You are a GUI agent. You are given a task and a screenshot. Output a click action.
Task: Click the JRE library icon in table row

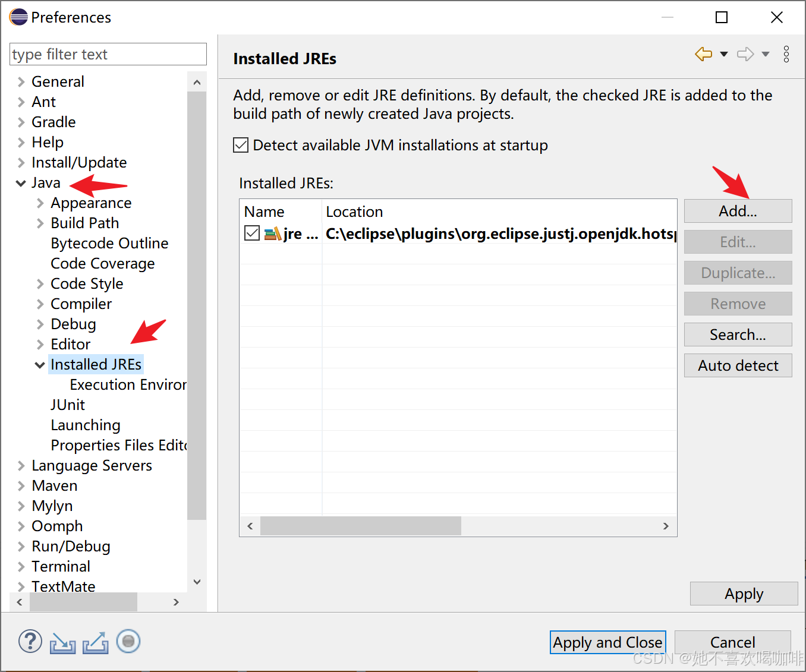[273, 234]
